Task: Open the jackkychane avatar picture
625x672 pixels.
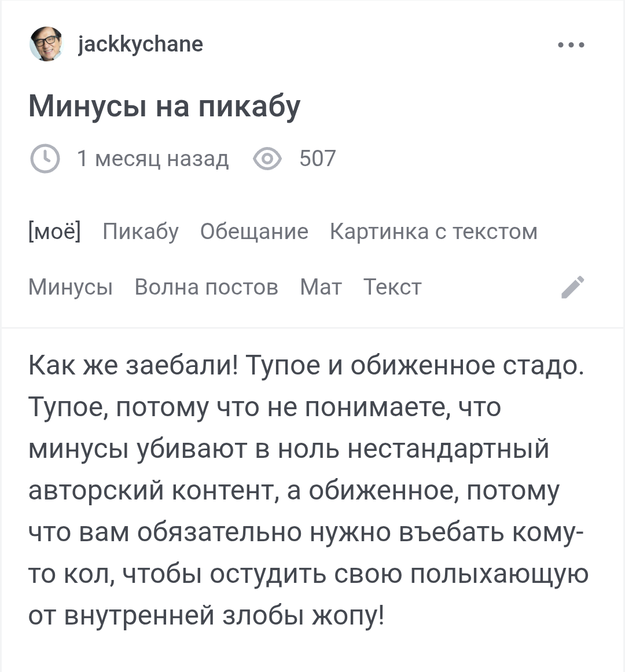Action: (x=45, y=44)
